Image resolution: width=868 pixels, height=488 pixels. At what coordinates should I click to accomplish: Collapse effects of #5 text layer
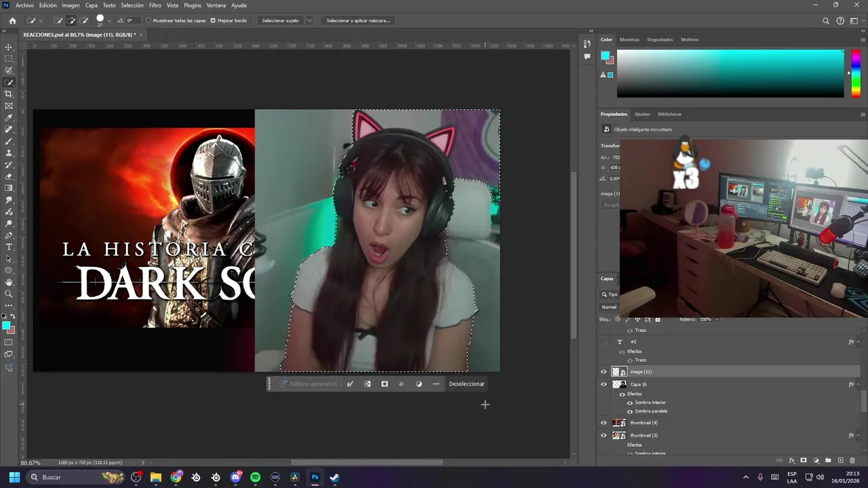point(857,342)
